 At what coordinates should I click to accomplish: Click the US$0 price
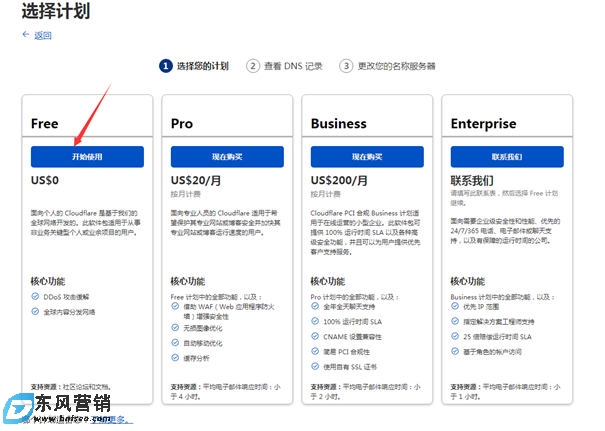[x=45, y=180]
